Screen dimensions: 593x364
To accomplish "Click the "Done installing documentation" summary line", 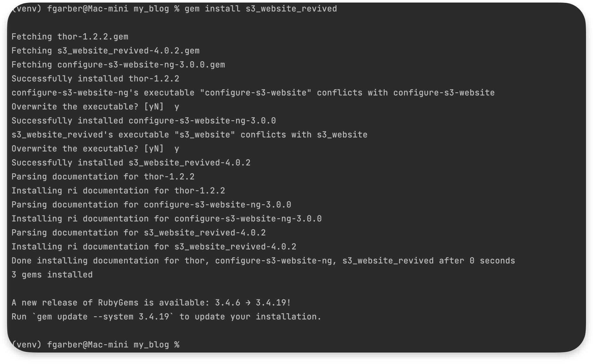I will pos(263,261).
